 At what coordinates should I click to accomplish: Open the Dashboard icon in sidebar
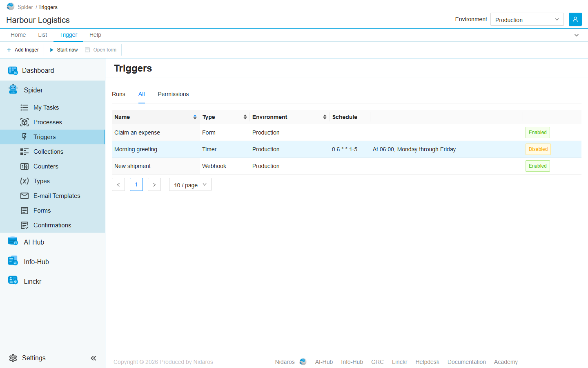tap(13, 71)
